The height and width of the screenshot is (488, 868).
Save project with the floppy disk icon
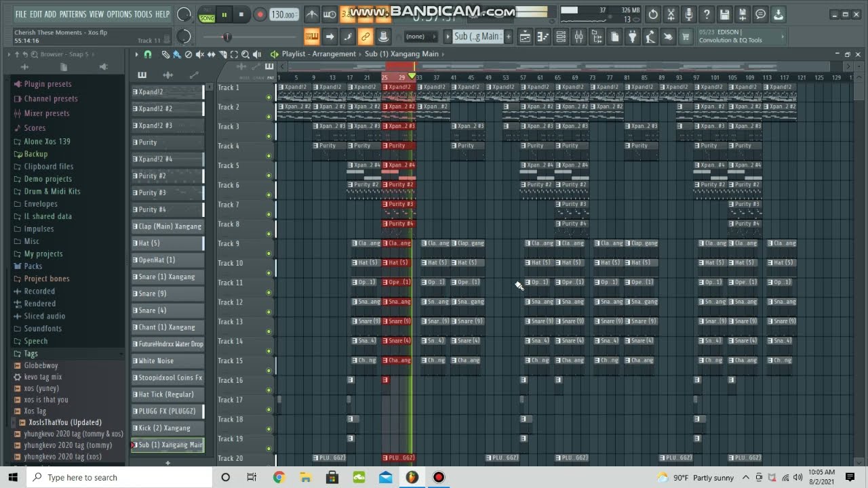tap(725, 14)
